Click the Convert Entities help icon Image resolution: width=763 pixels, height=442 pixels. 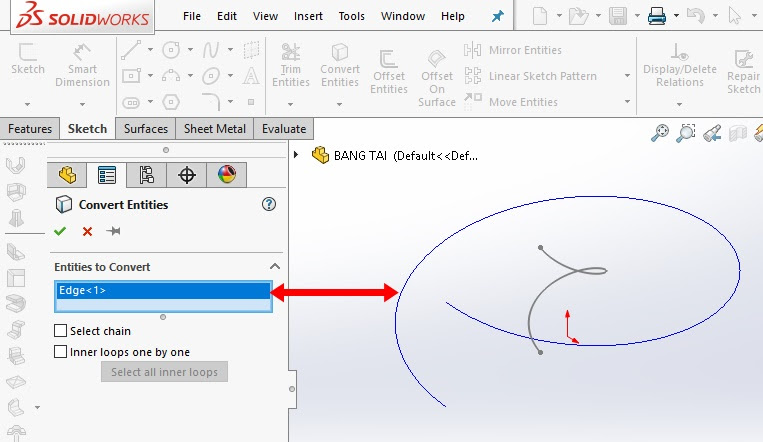point(269,204)
